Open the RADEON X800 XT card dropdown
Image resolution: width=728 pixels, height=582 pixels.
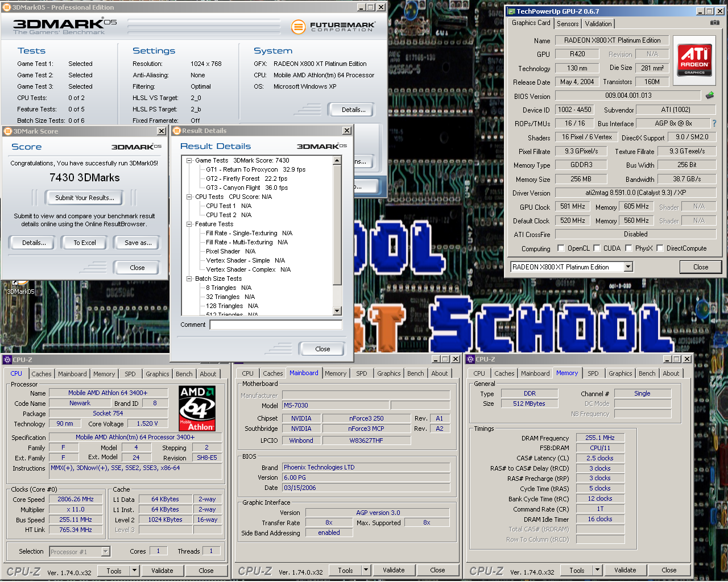click(x=628, y=267)
